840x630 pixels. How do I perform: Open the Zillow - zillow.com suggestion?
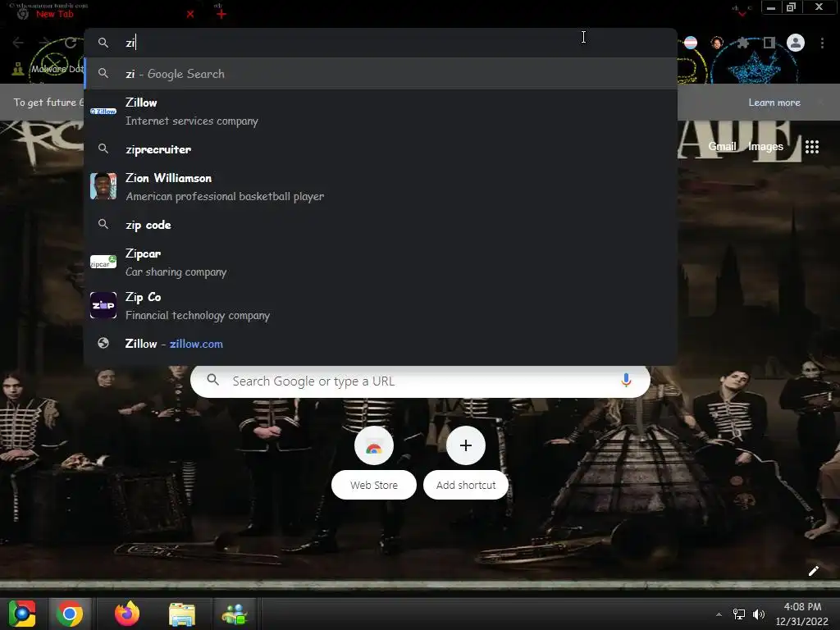coord(381,344)
